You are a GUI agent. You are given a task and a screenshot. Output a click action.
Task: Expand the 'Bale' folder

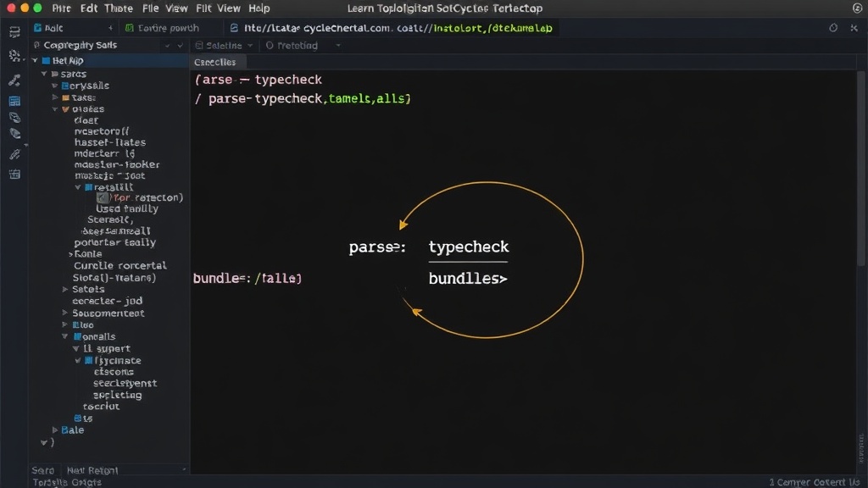pos(55,430)
